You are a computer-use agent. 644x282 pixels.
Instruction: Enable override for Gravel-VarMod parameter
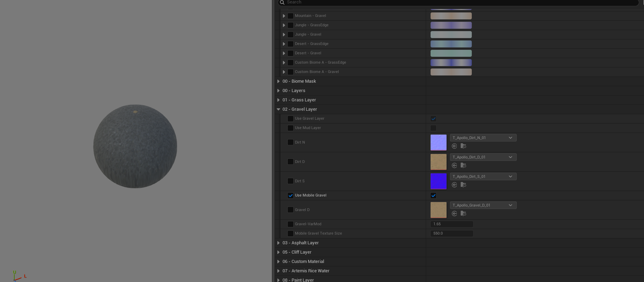[x=291, y=224]
